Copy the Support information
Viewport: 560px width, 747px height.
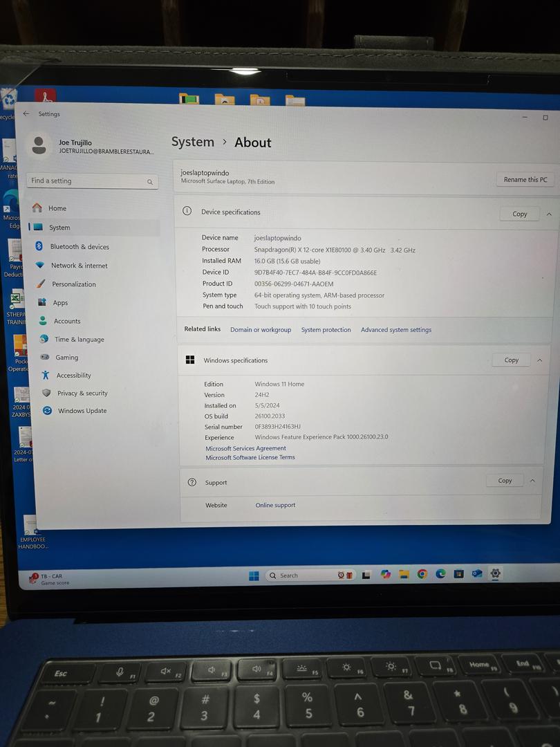click(505, 481)
